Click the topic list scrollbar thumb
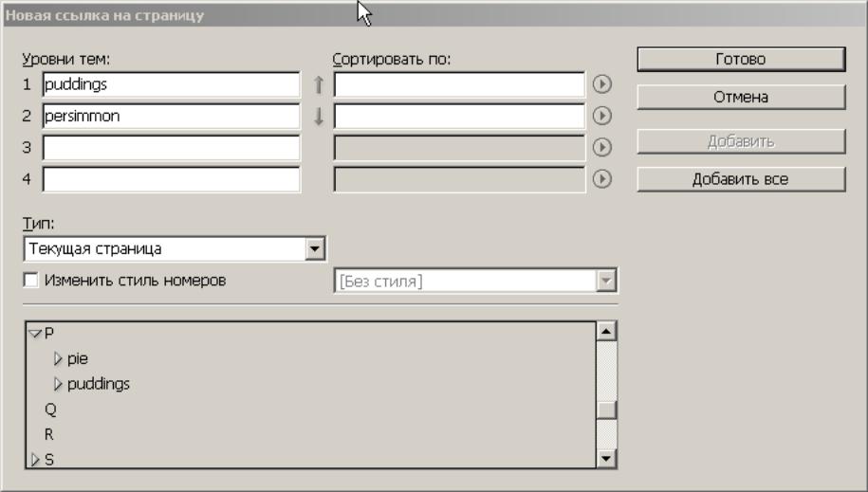 click(606, 410)
